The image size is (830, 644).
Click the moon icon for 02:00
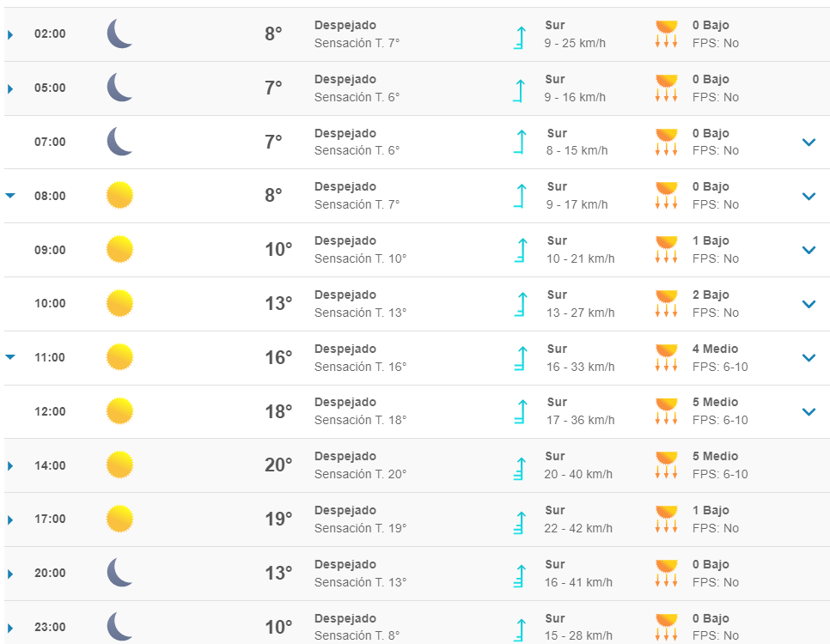[x=119, y=34]
